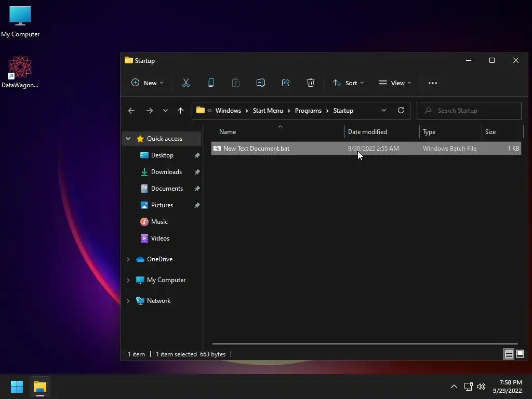532x399 pixels.
Task: Unpin Desktop from Quick access
Action: [197, 155]
